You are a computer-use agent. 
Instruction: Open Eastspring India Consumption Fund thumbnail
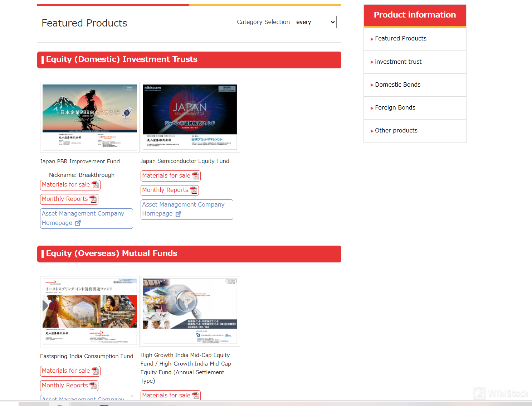tap(90, 312)
